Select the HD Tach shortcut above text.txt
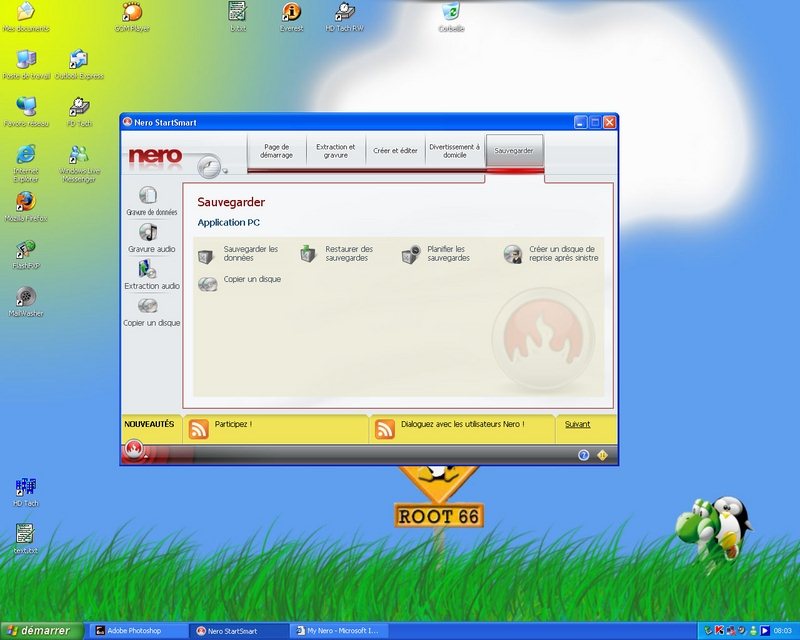 (26, 492)
